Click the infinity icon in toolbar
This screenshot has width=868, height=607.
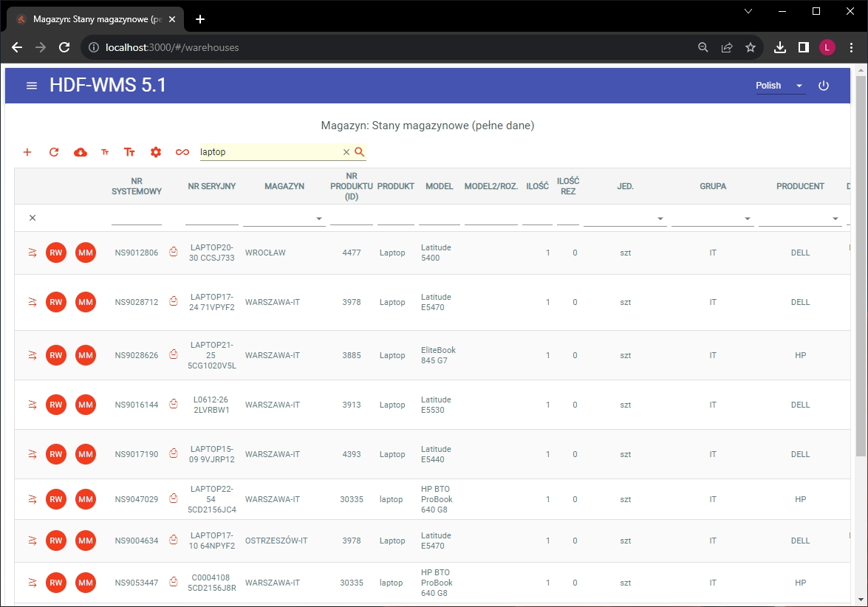(182, 152)
